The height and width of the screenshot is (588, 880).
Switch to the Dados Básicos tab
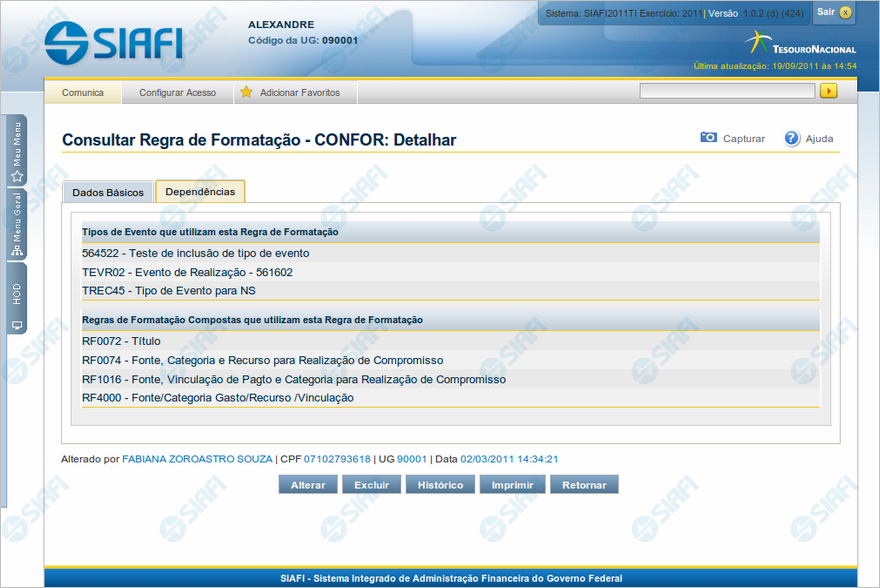click(108, 192)
